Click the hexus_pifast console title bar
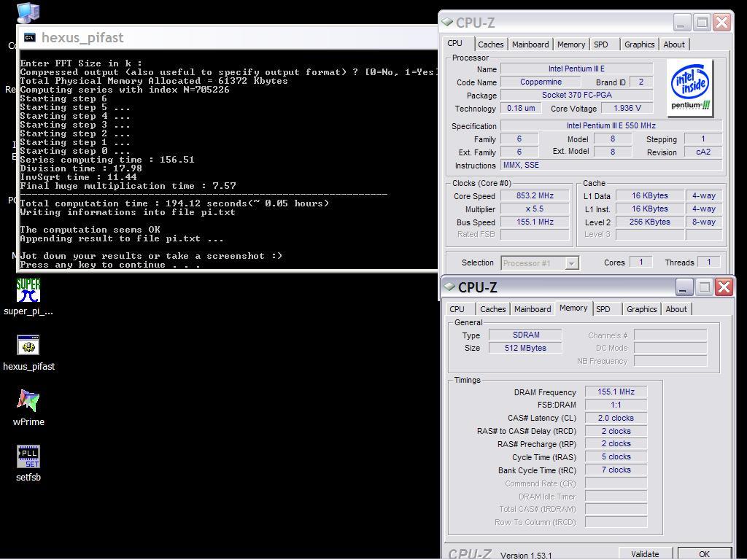Viewport: 747px width, 560px height. pos(228,38)
